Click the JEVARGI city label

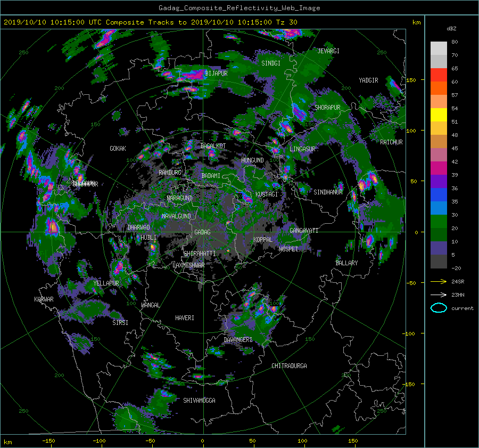[328, 51]
